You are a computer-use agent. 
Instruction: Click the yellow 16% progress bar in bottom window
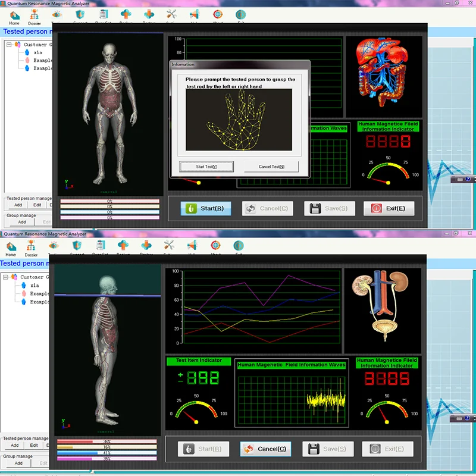107,447
